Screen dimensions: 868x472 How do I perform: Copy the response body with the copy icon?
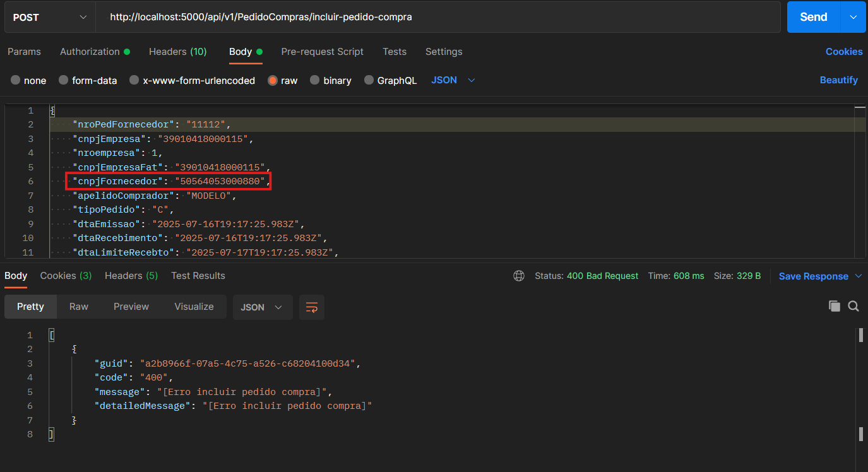click(834, 306)
